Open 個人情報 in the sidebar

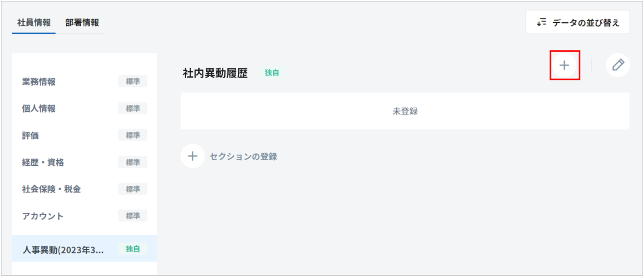tap(39, 109)
